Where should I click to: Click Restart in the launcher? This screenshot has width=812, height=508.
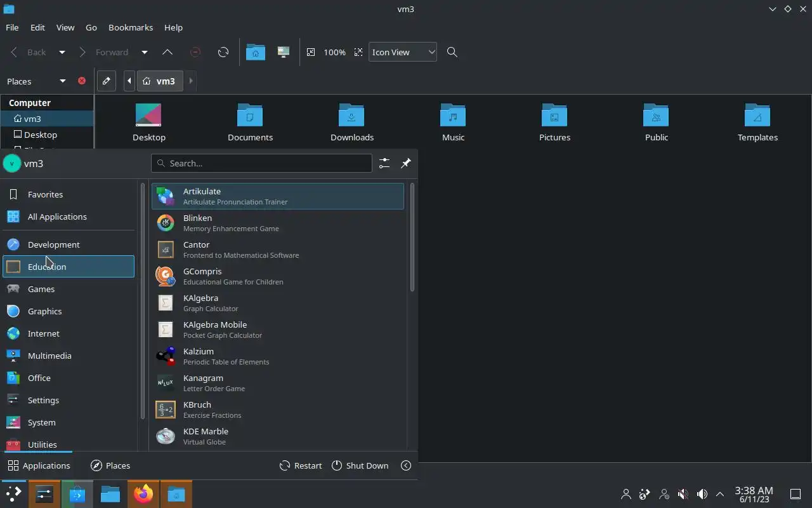click(x=301, y=465)
